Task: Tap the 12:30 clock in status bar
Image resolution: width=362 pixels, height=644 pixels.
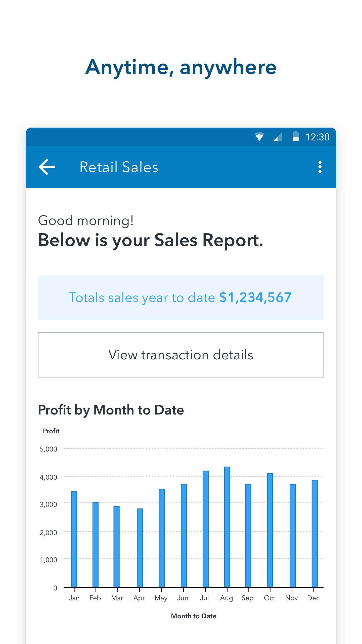Action: (x=317, y=137)
